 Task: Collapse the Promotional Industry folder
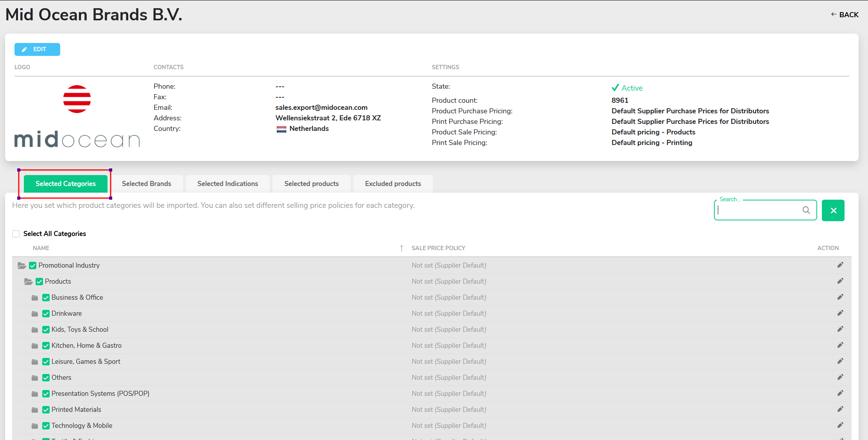[22, 266]
